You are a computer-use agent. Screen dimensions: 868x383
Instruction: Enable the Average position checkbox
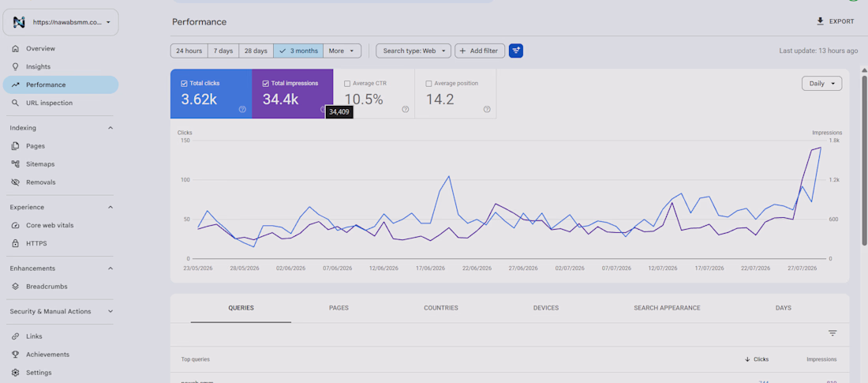coord(428,84)
